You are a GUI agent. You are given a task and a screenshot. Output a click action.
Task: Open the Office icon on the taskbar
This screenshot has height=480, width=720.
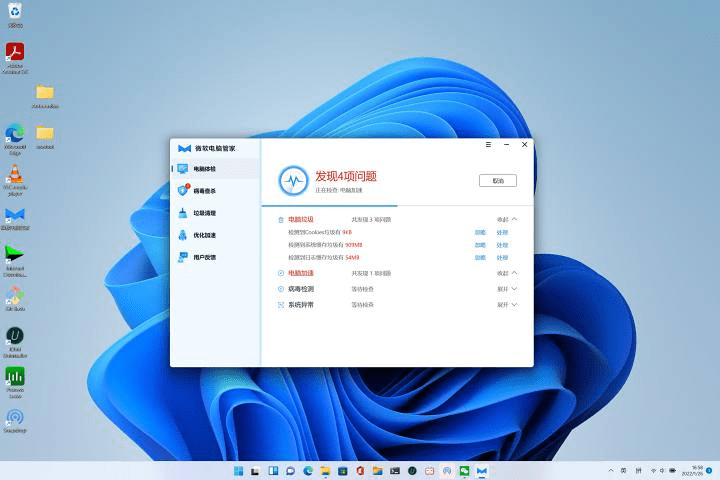pos(360,471)
